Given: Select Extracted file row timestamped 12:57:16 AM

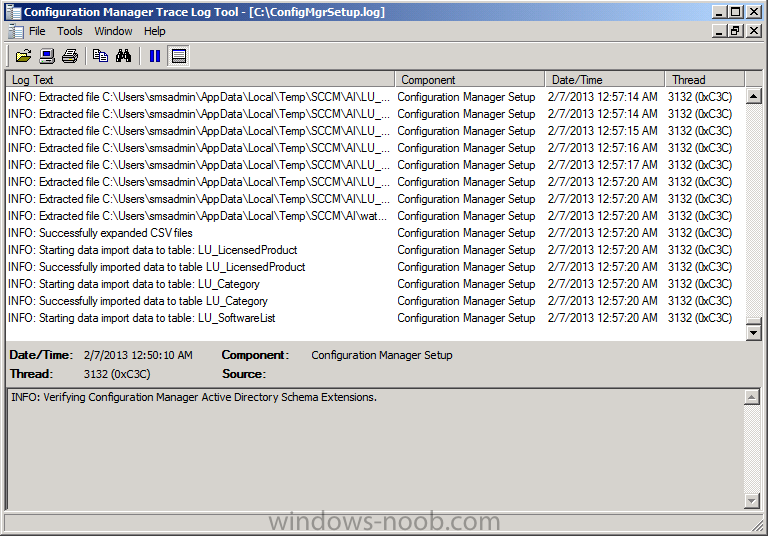Looking at the screenshot, I should tap(375, 148).
